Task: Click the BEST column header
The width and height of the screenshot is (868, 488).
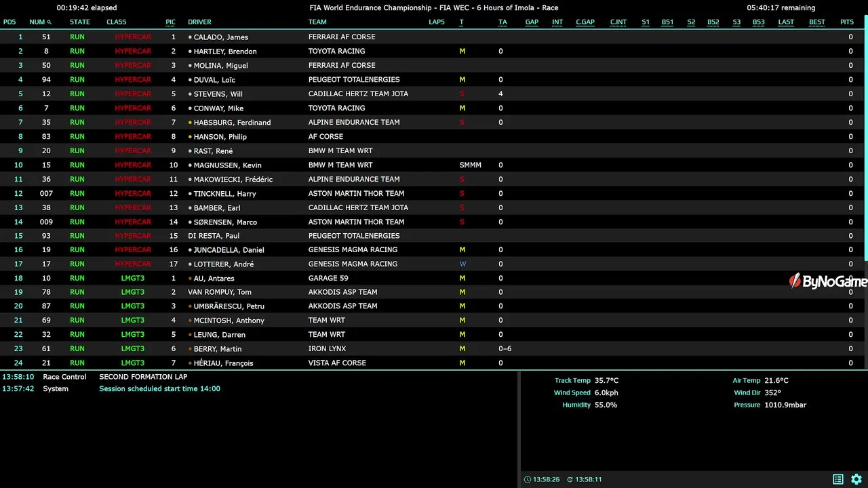Action: pyautogui.click(x=817, y=22)
